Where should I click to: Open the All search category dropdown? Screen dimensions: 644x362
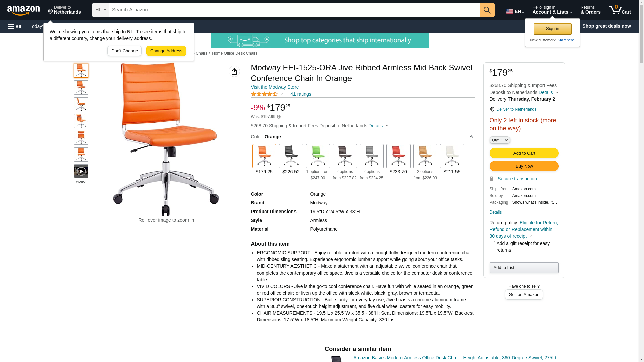(101, 10)
